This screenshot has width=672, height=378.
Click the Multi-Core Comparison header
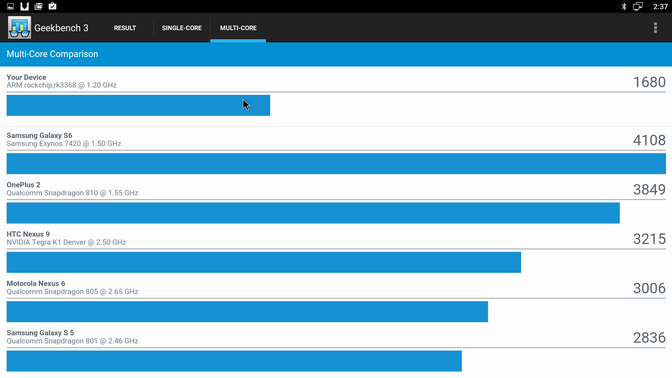[52, 54]
